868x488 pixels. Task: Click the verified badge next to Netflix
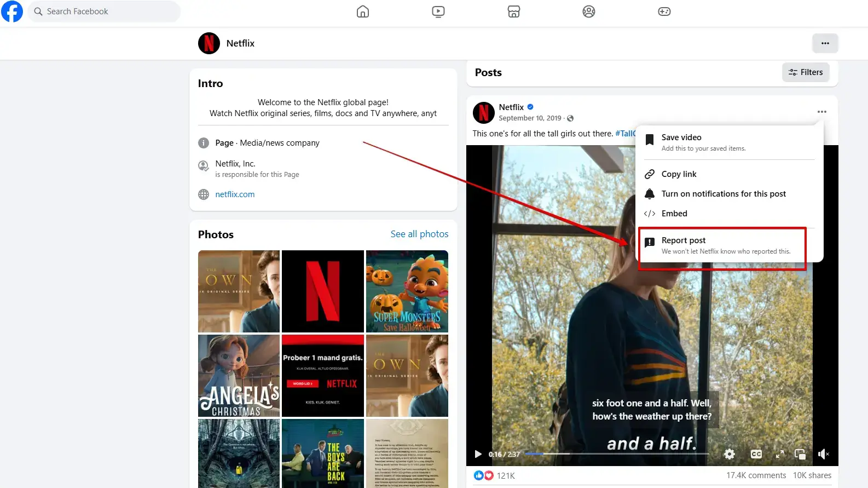pos(530,107)
